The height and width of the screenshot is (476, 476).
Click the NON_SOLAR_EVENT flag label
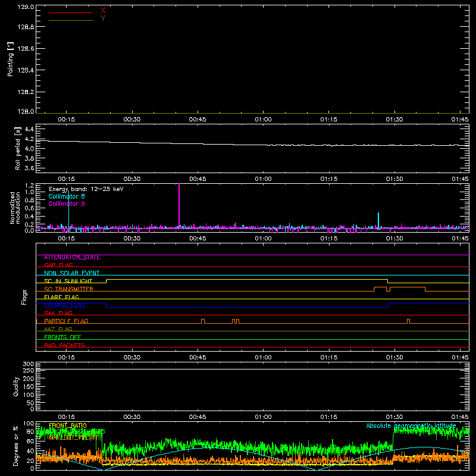(72, 273)
